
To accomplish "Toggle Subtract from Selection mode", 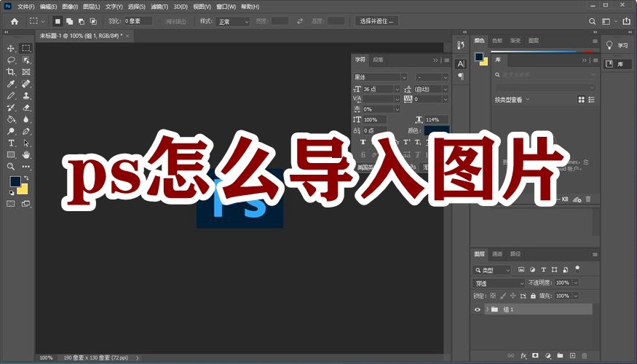I will 82,22.
